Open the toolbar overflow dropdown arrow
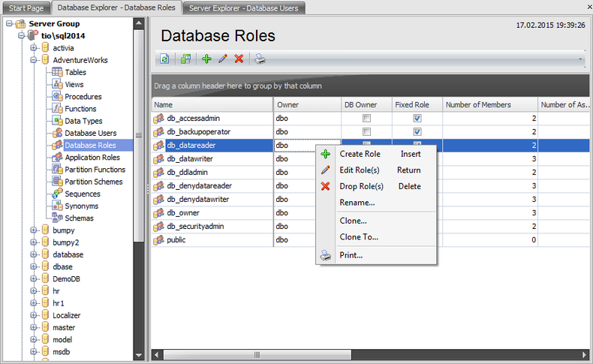Image resolution: width=593 pixels, height=364 pixels. coord(581,59)
